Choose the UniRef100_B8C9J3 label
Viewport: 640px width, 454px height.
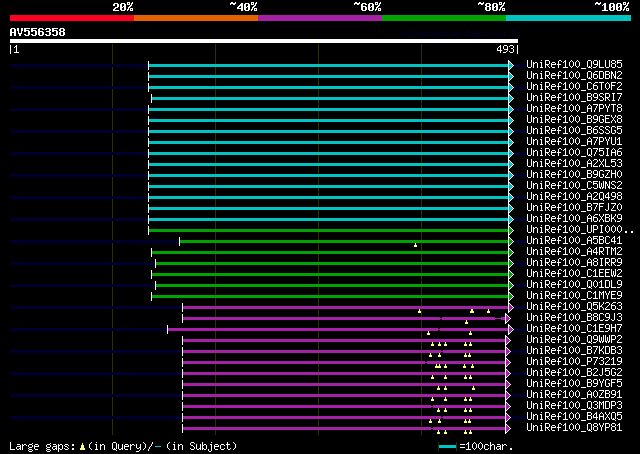tap(574, 318)
